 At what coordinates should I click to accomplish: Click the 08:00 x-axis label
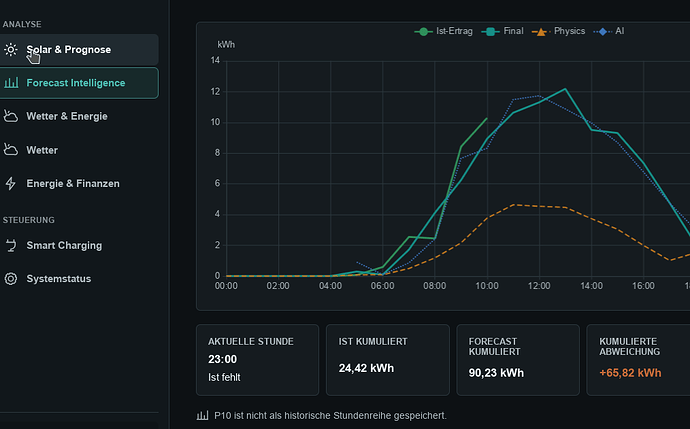point(435,286)
